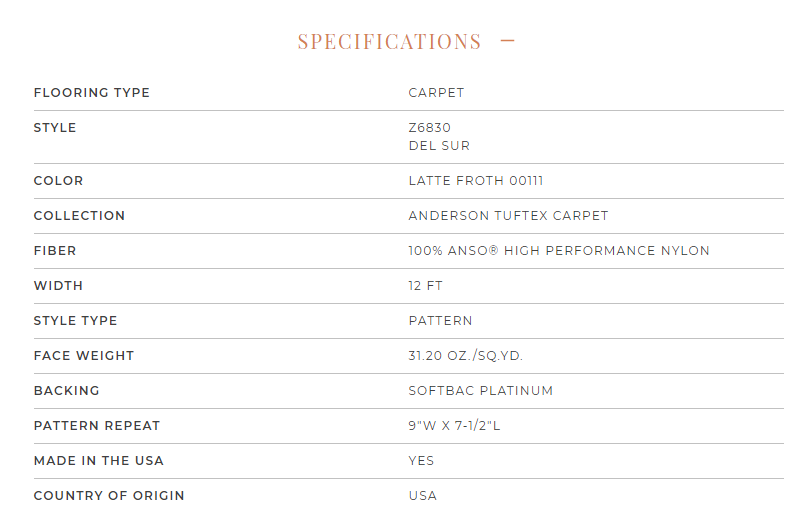Click the Collection row label
Viewport: 809px width, 529px height.
pyautogui.click(x=79, y=216)
